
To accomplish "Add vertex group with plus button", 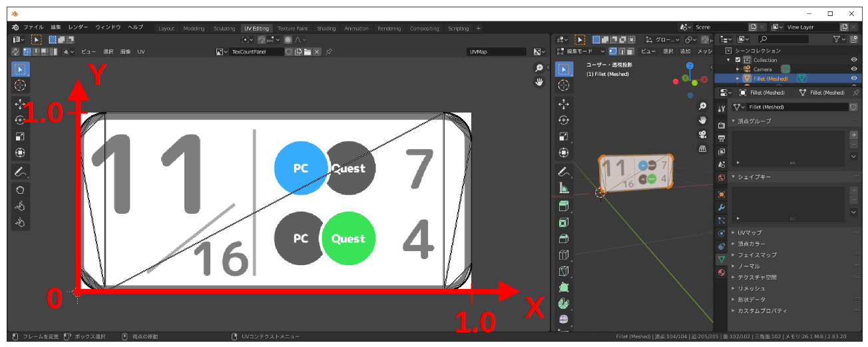I will point(854,135).
